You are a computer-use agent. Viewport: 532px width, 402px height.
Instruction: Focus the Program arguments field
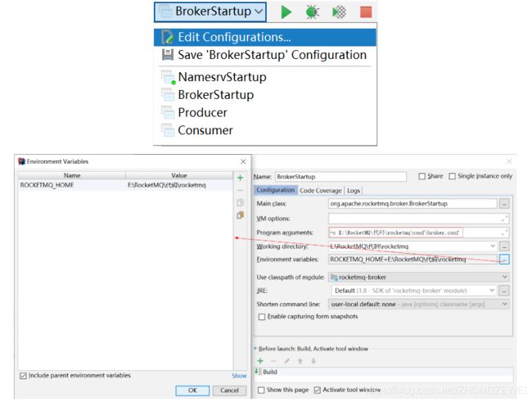[415, 233]
